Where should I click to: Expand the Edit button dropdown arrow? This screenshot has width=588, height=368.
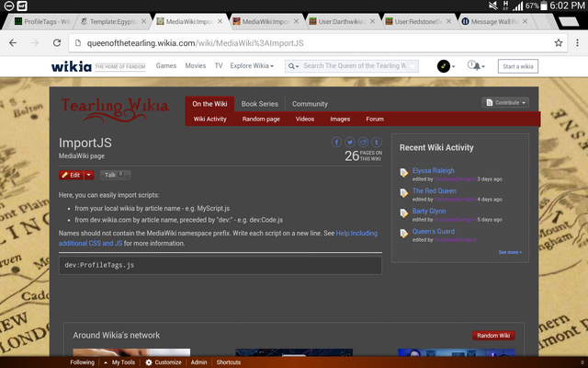[89, 175]
